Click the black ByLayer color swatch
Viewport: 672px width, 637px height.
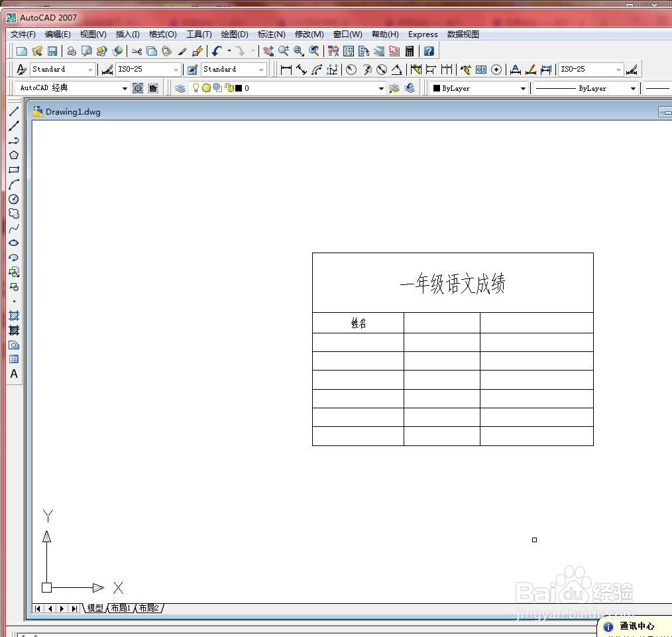click(437, 88)
